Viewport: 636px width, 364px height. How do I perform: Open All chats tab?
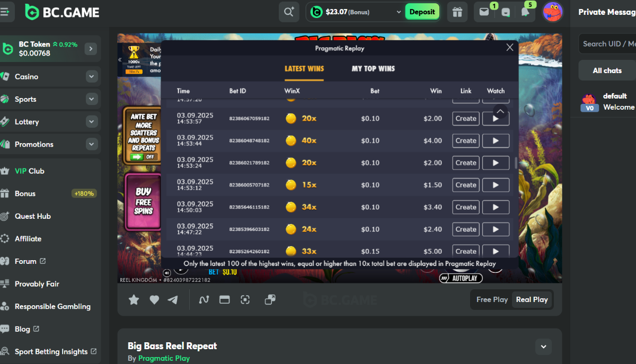(x=607, y=70)
